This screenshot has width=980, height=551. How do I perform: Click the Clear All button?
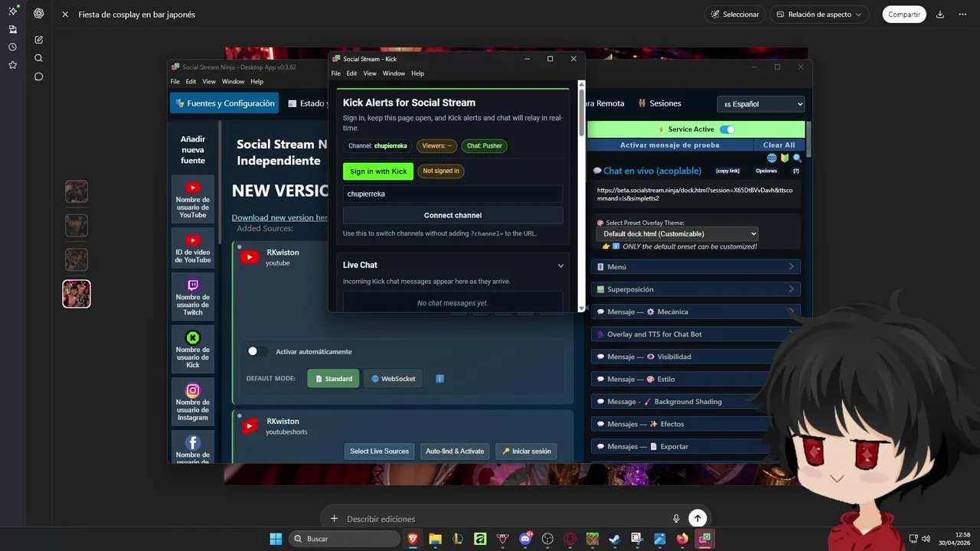(779, 145)
